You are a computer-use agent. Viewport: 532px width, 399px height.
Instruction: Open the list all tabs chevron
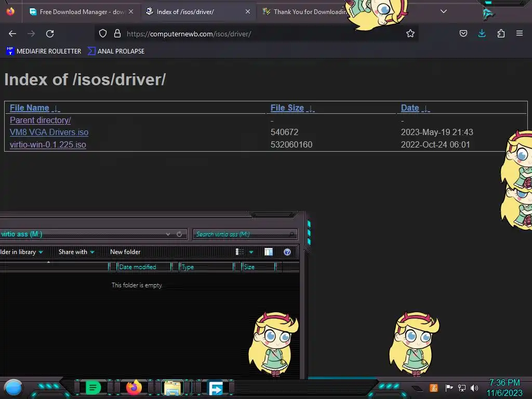444,11
